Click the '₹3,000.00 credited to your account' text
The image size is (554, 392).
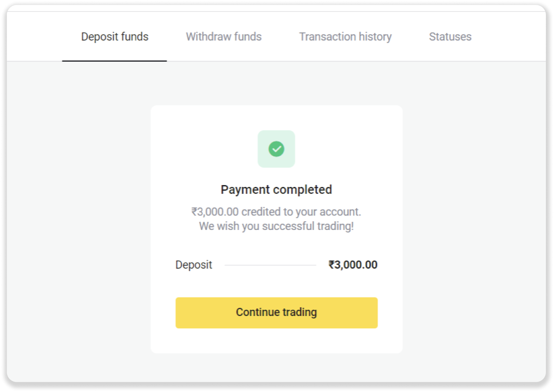[276, 212]
